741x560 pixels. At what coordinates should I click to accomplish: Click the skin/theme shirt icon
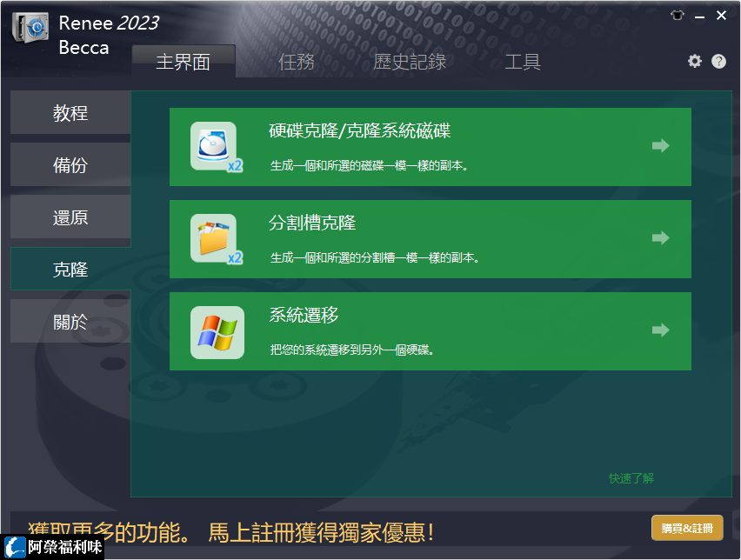(677, 16)
